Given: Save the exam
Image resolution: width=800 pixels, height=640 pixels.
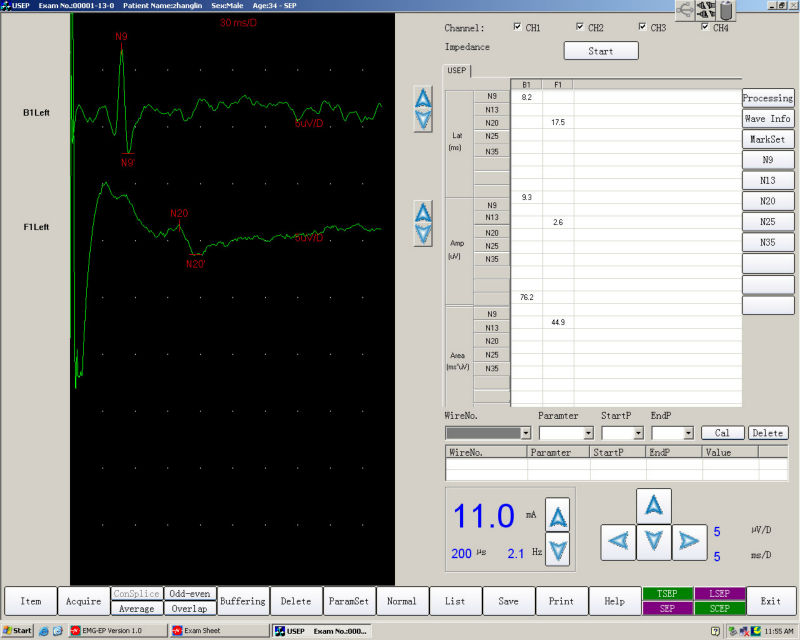Looking at the screenshot, I should pos(508,601).
